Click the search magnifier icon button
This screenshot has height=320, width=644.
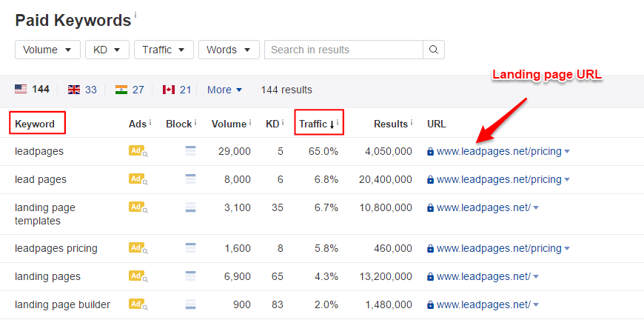[434, 50]
